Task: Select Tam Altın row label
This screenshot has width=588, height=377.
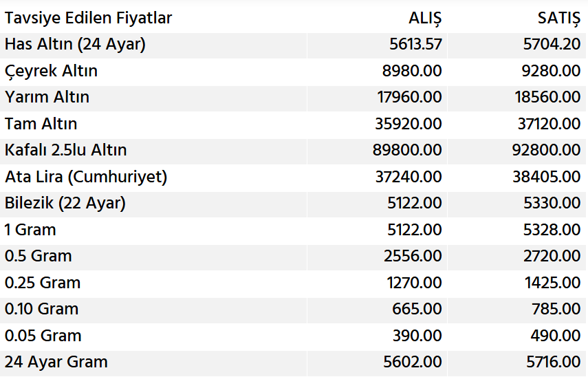Action: 41,124
